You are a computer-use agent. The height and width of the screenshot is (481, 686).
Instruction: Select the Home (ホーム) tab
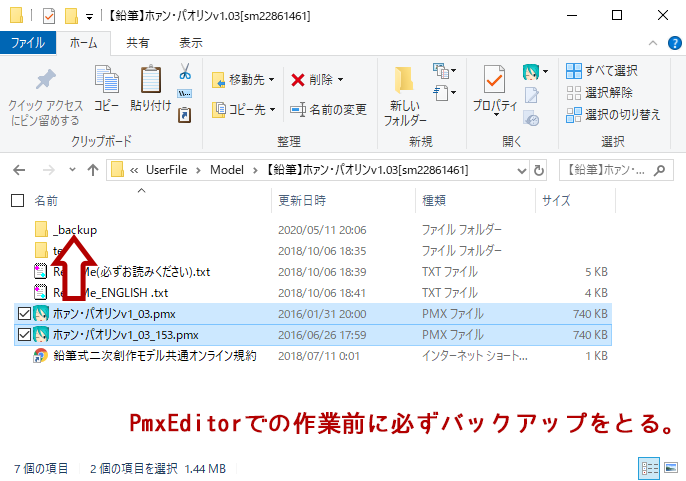[84, 43]
